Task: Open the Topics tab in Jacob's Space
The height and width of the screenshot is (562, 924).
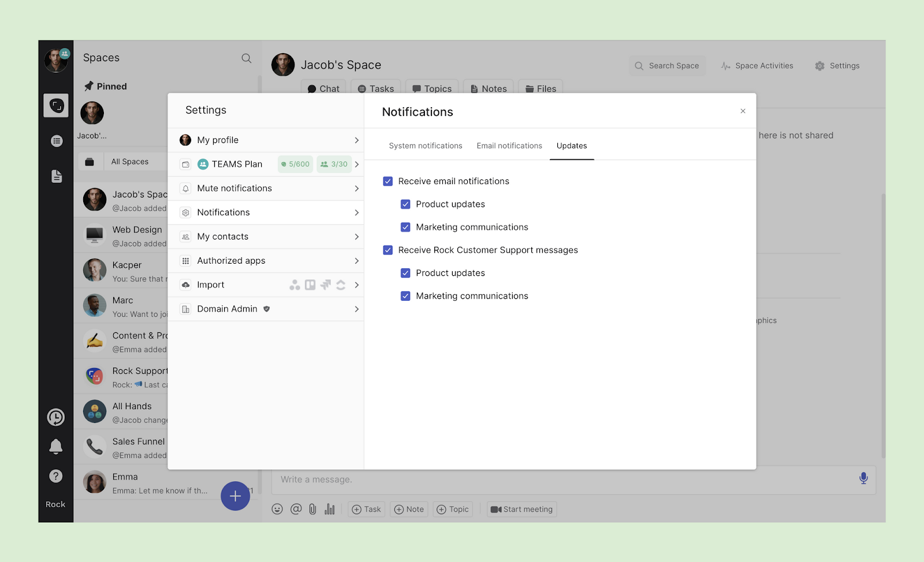Action: click(432, 88)
